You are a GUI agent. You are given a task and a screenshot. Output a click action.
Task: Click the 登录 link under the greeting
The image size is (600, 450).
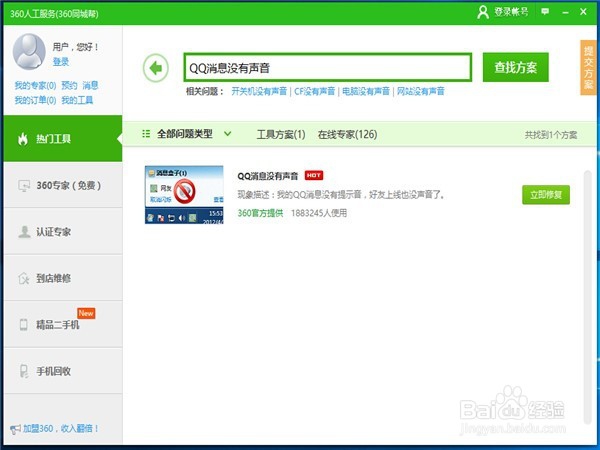61,61
